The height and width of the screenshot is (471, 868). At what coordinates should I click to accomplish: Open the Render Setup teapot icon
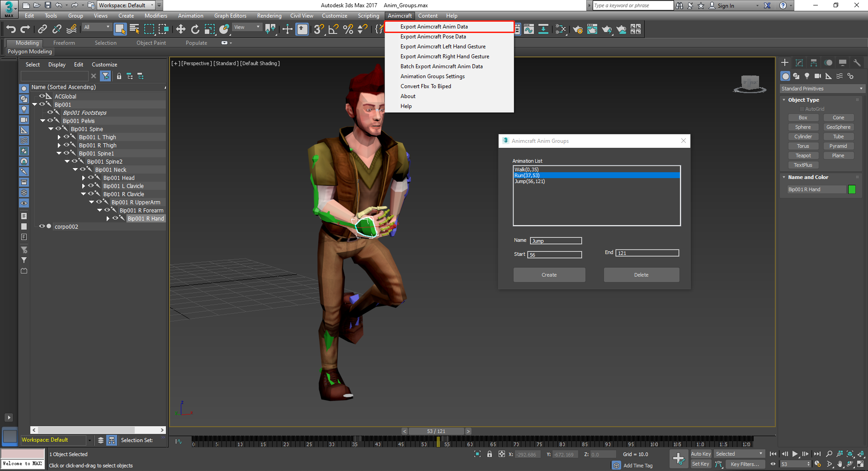pyautogui.click(x=577, y=29)
